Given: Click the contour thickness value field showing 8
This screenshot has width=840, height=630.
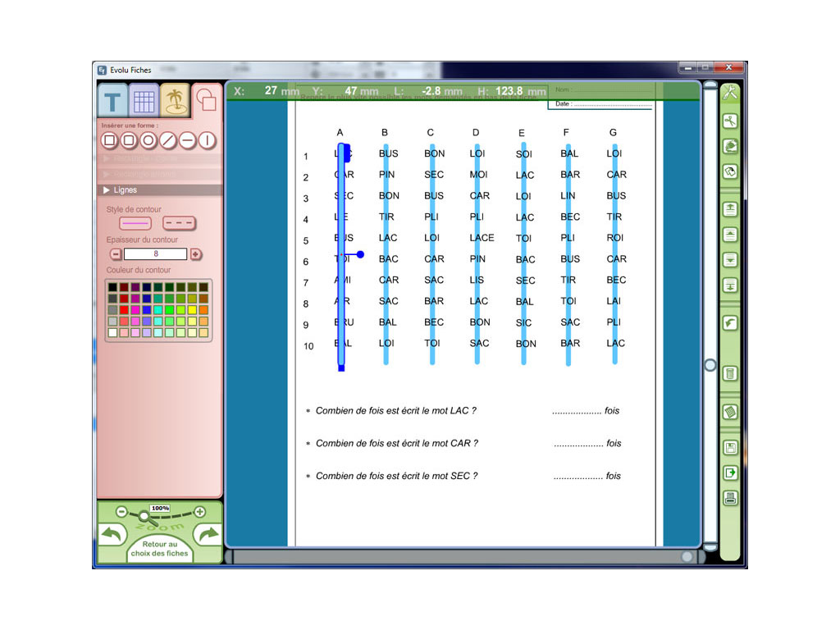Looking at the screenshot, I should 156,254.
